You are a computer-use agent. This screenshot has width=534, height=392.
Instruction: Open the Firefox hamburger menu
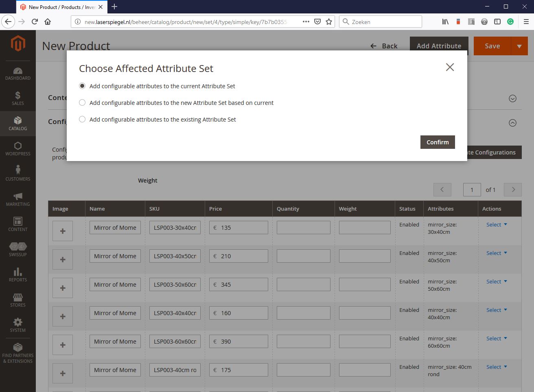pos(525,22)
